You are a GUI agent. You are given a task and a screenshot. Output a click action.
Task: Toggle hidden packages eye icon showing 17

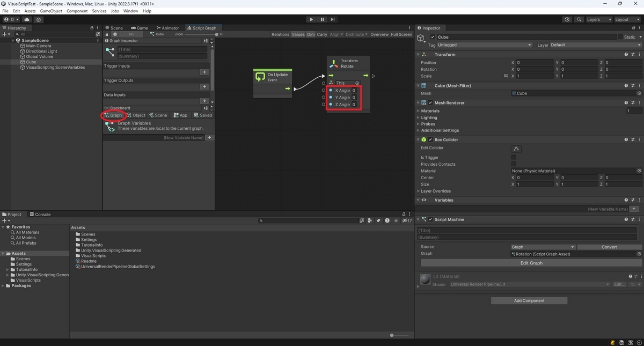click(x=407, y=220)
